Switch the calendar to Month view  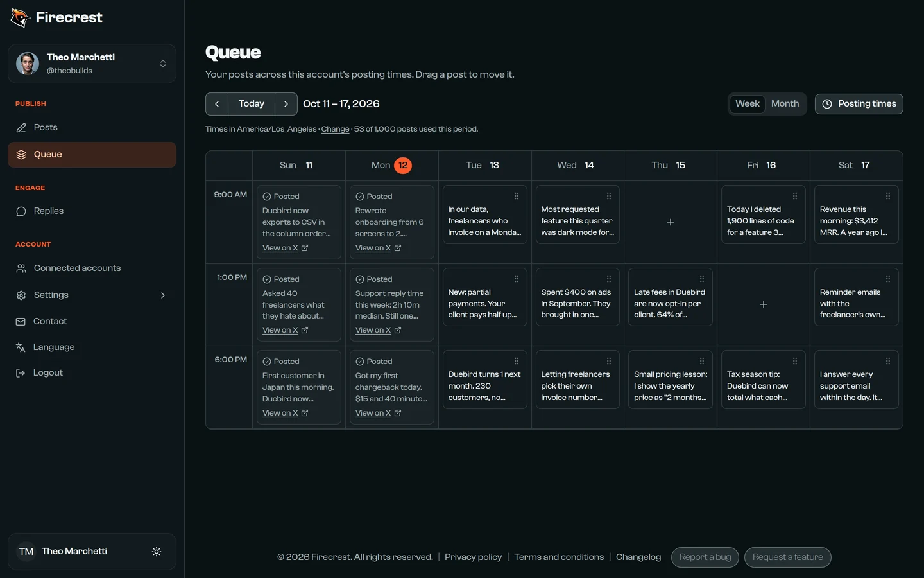pyautogui.click(x=785, y=104)
